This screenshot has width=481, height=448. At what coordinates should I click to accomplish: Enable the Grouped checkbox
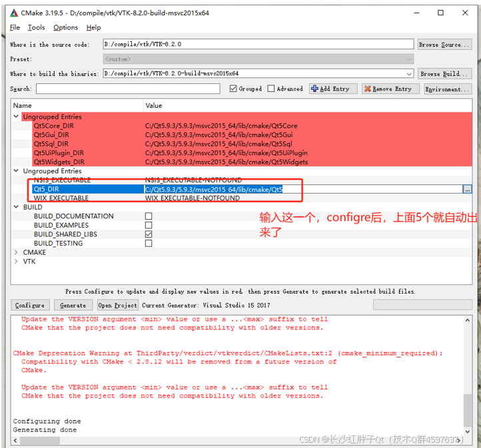click(x=233, y=89)
